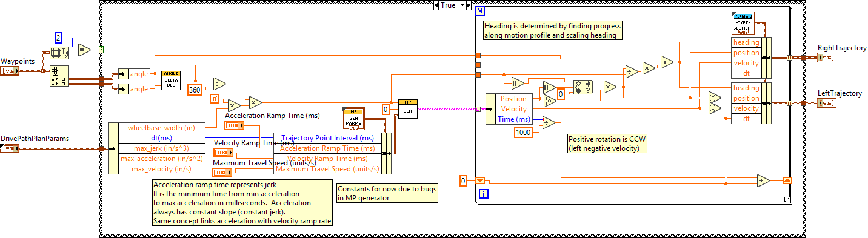Select the 0 constant beside the Select function
The width and height of the screenshot is (868, 238).
tap(561, 94)
